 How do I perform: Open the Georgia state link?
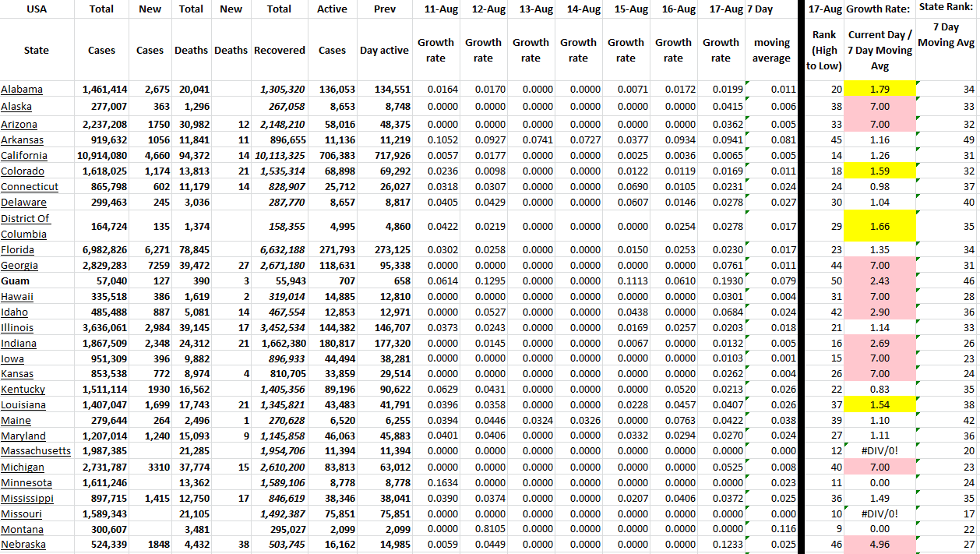[19, 265]
